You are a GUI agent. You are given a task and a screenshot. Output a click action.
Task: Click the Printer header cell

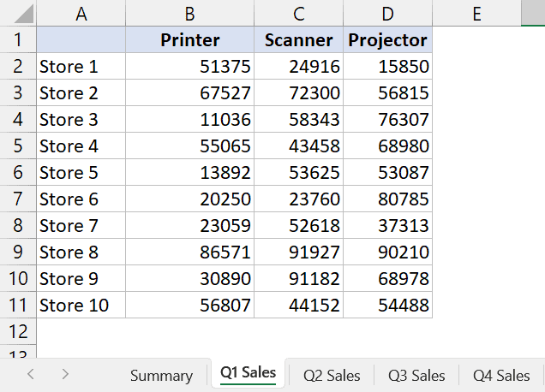click(x=189, y=40)
